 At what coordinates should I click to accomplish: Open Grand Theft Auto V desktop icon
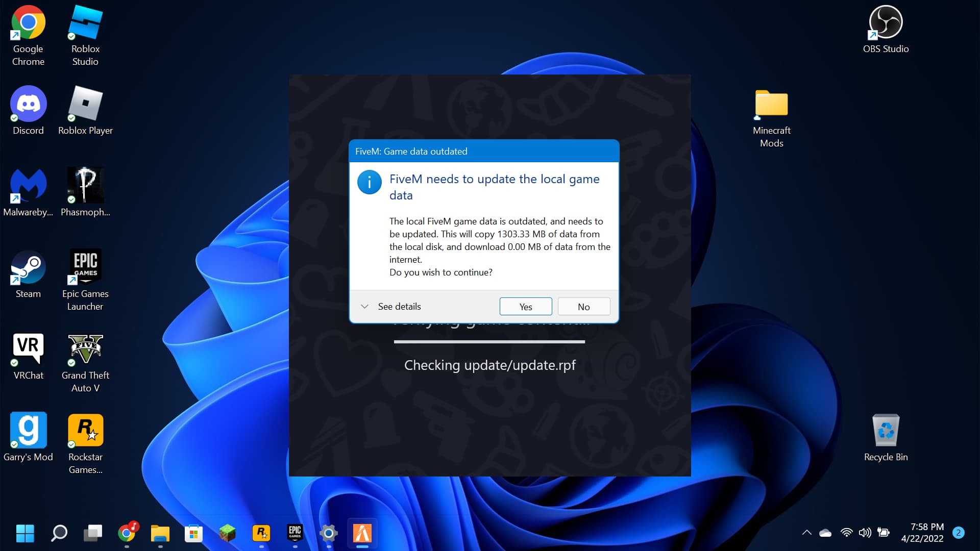coord(85,349)
